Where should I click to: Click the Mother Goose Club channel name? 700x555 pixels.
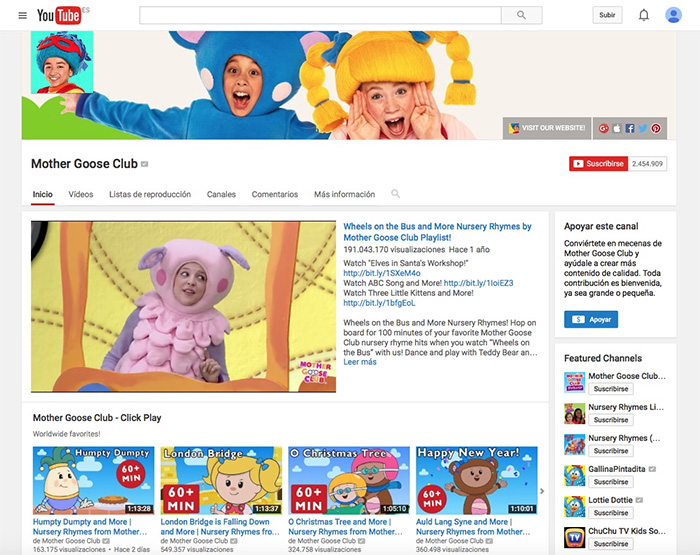[x=84, y=164]
